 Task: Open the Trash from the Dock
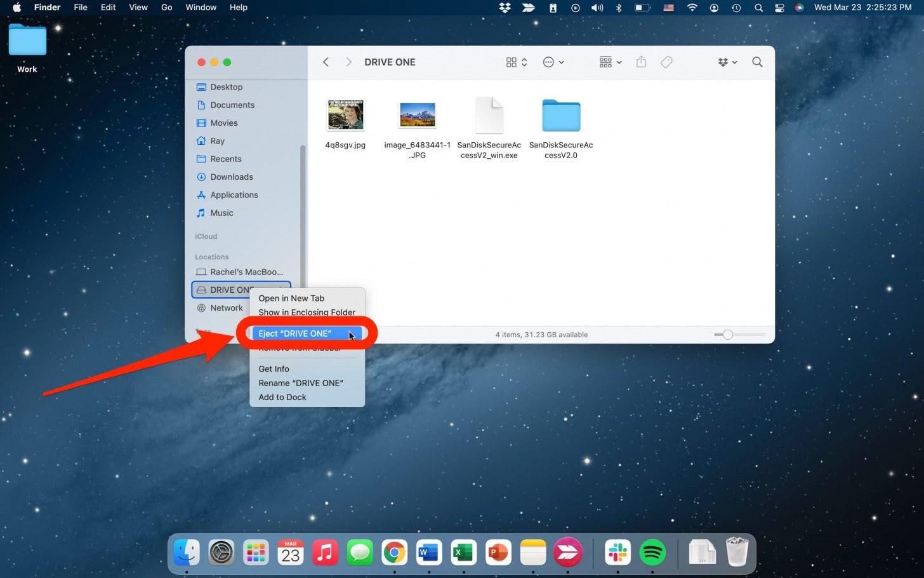[737, 552]
